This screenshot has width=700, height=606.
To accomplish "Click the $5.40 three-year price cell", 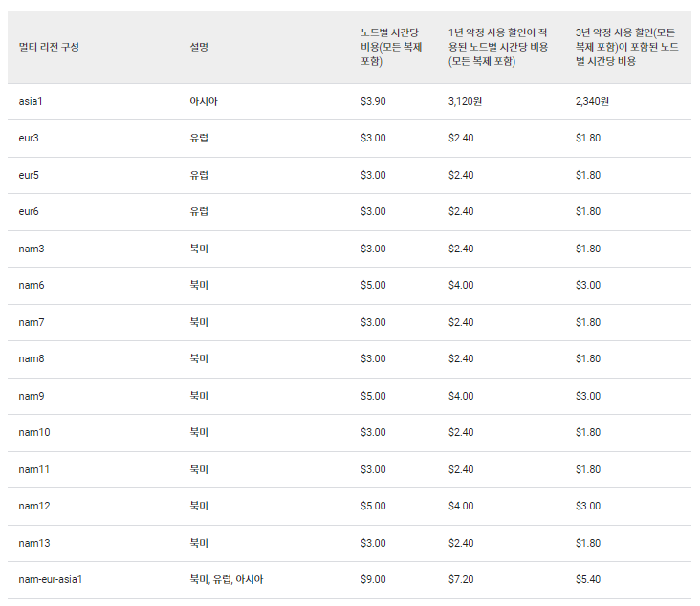I will 588,579.
